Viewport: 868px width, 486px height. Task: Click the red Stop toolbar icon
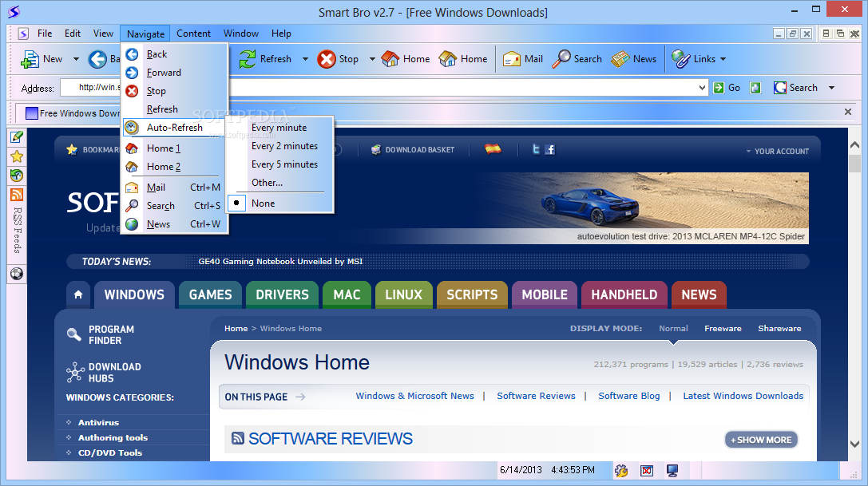click(326, 59)
